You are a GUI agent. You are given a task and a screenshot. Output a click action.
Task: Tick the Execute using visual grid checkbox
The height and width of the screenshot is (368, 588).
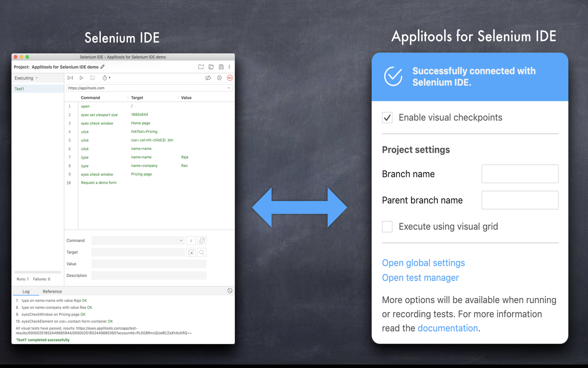387,226
